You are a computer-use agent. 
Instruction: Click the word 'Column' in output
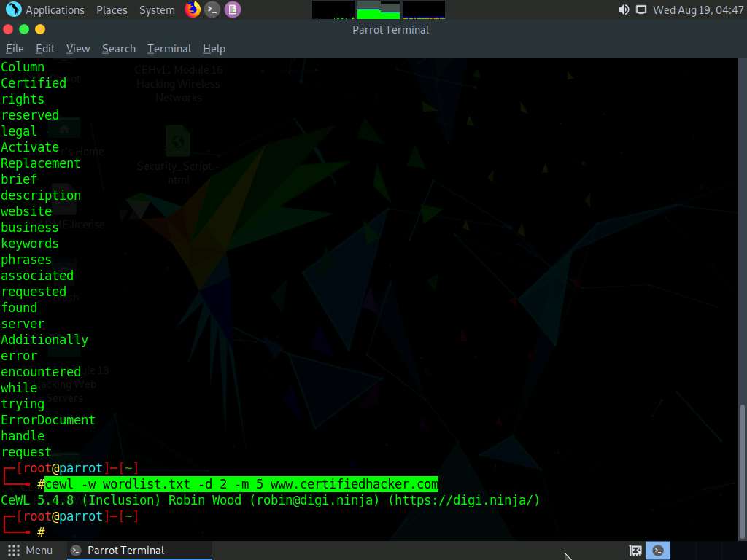[23, 67]
